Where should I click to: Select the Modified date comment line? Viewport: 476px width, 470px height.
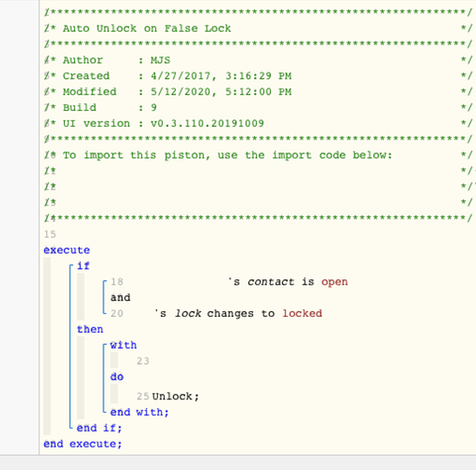(x=258, y=92)
